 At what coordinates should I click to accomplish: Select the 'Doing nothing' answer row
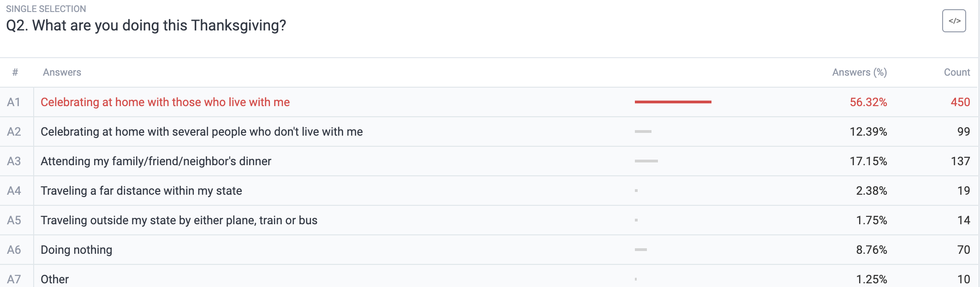(x=489, y=250)
